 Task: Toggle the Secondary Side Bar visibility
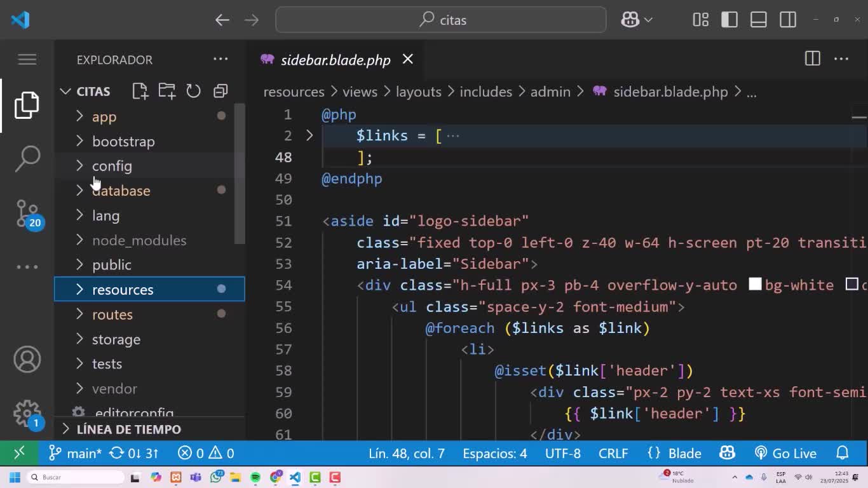point(788,20)
